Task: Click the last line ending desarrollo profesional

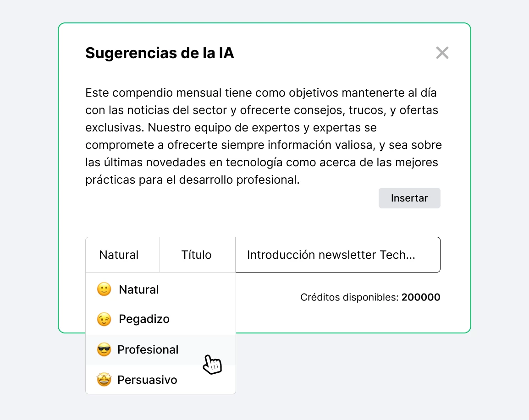Action: tap(193, 180)
